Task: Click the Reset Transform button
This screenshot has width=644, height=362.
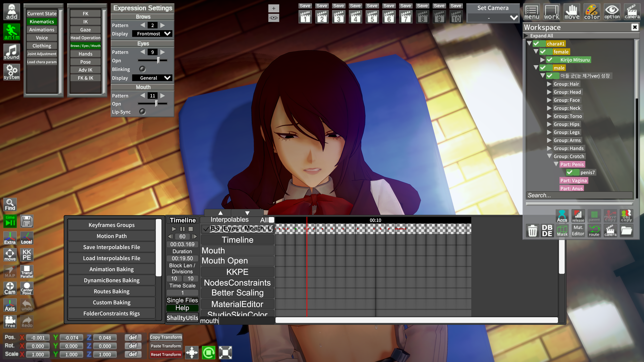Action: (x=166, y=354)
